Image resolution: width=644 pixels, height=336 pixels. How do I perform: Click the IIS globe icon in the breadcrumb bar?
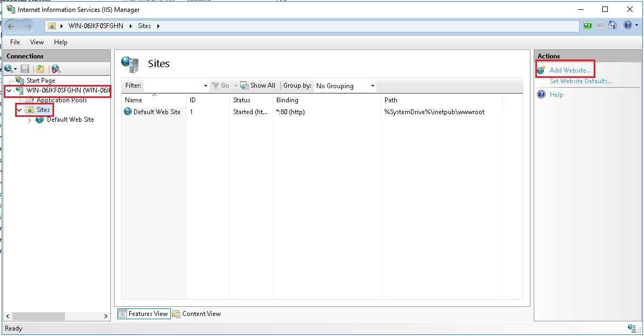[x=52, y=25]
